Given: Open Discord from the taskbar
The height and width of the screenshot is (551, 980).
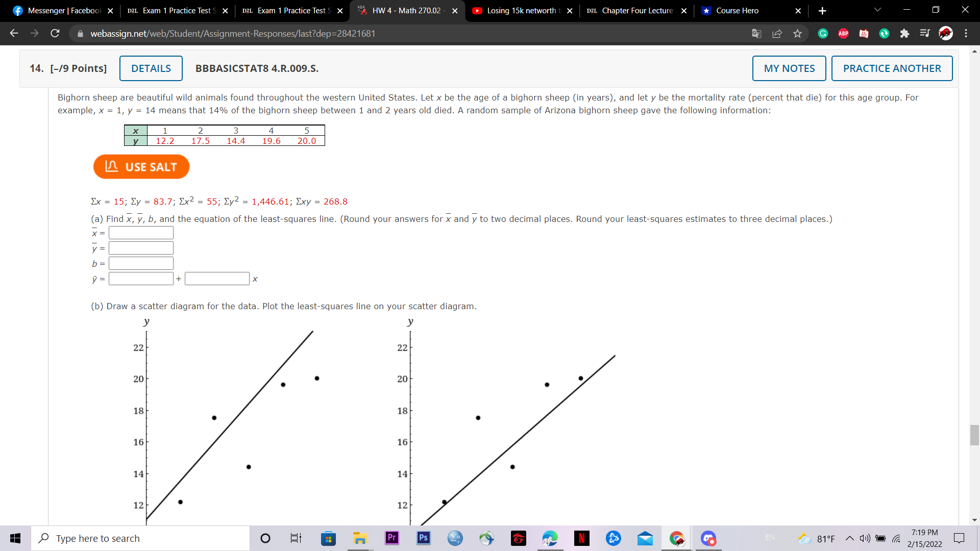Looking at the screenshot, I should click(708, 538).
